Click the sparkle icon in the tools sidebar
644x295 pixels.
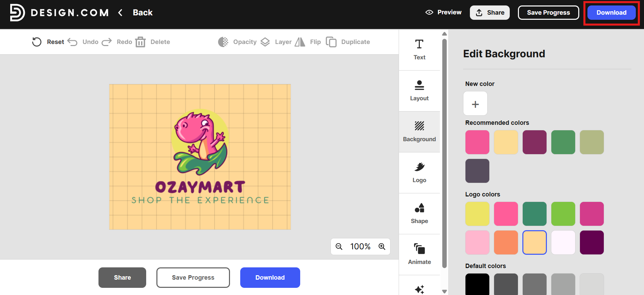click(x=419, y=289)
